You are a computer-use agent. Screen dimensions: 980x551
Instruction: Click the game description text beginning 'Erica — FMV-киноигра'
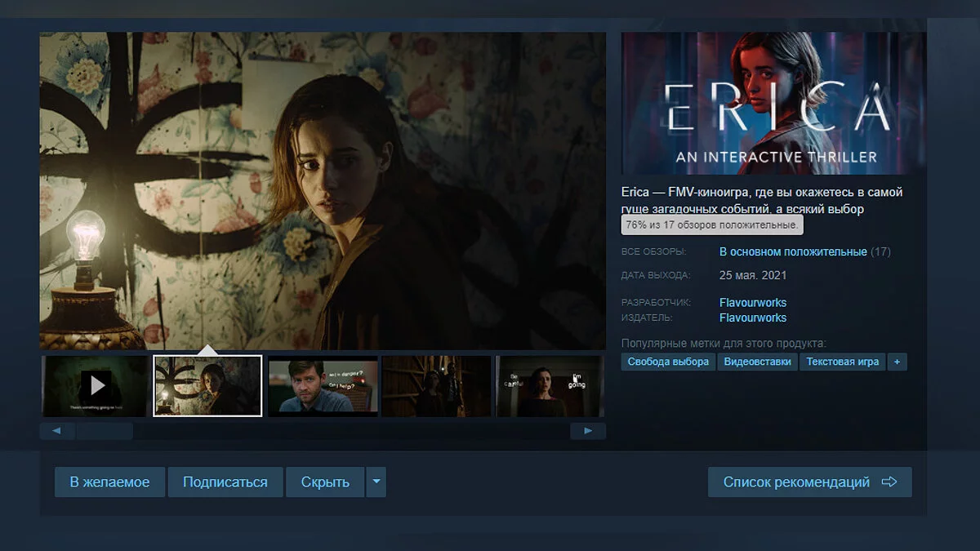point(762,201)
